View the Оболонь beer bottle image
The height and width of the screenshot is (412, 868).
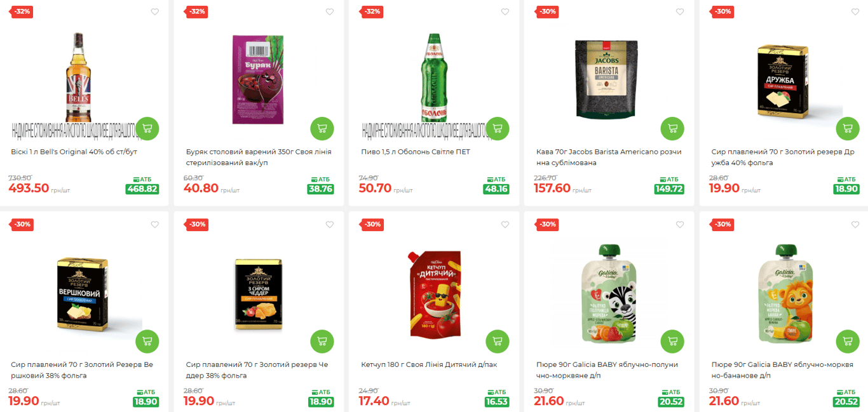[x=434, y=77]
